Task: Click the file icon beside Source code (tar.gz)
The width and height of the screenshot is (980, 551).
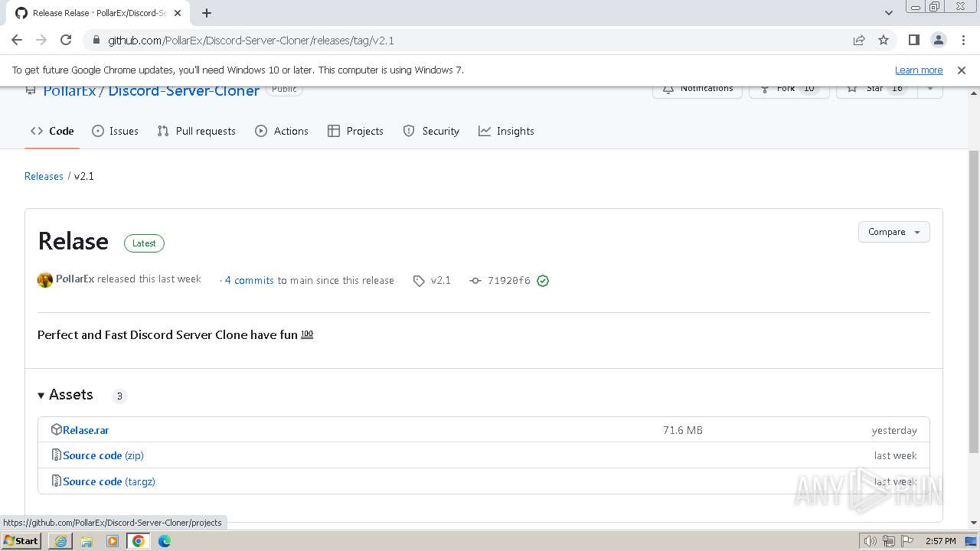Action: click(x=56, y=481)
